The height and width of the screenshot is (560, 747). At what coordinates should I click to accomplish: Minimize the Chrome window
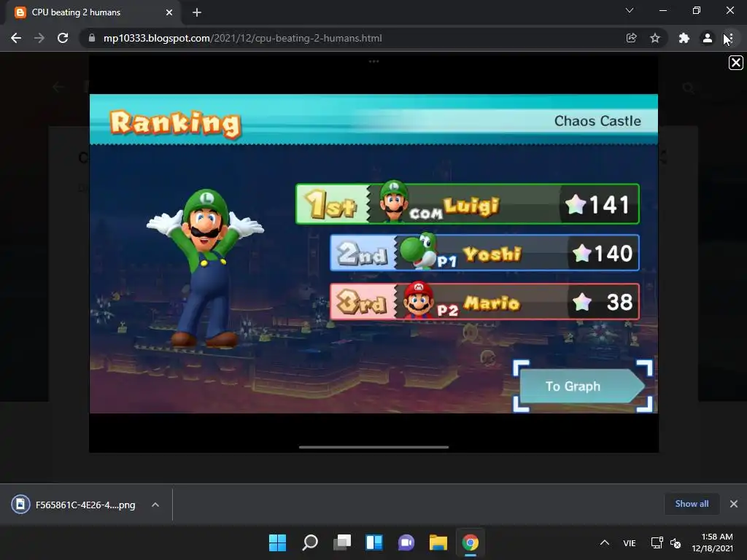pyautogui.click(x=662, y=10)
